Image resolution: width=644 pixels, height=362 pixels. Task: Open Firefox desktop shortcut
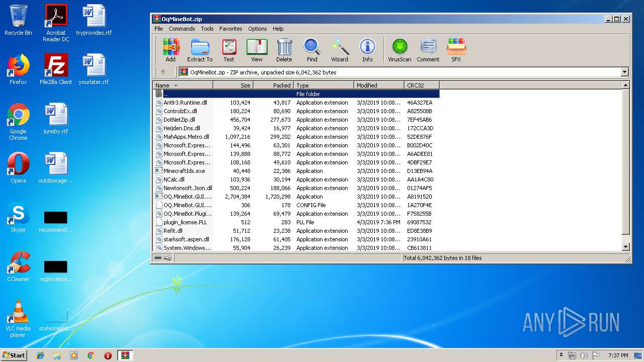click(18, 69)
